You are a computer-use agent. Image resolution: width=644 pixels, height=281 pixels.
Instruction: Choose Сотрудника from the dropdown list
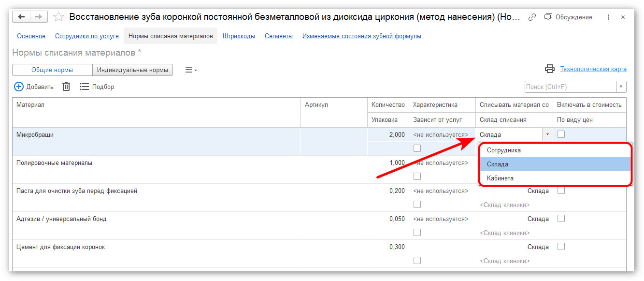(555, 150)
